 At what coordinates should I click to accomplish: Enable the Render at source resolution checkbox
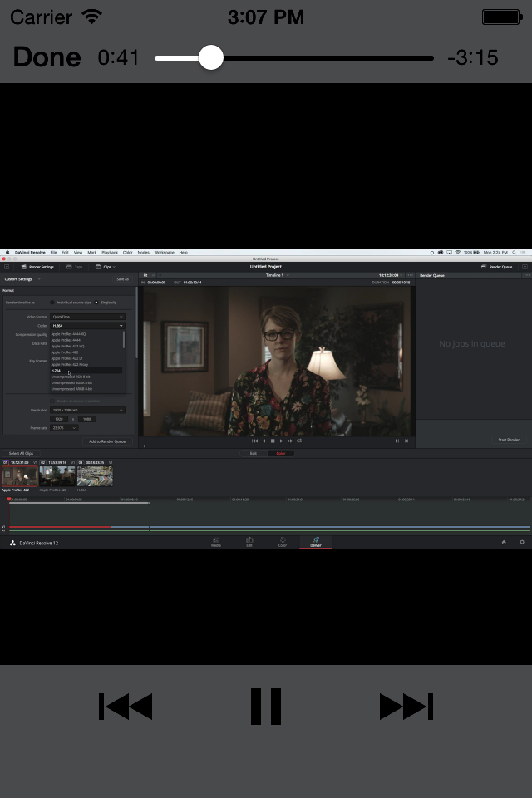pos(53,401)
